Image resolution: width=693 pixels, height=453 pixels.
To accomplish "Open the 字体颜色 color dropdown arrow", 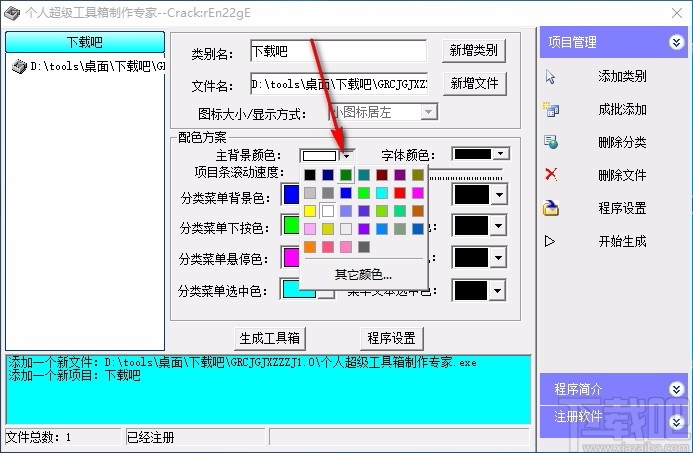I will (x=501, y=154).
